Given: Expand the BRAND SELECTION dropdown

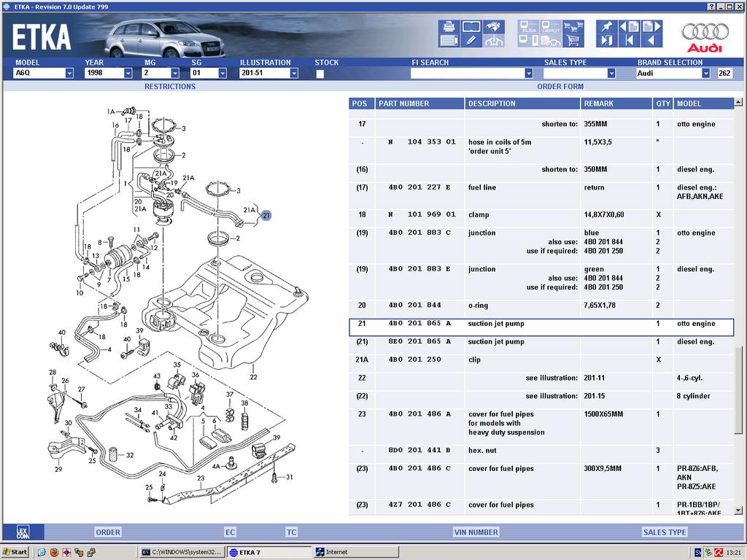Looking at the screenshot, I should click(705, 74).
